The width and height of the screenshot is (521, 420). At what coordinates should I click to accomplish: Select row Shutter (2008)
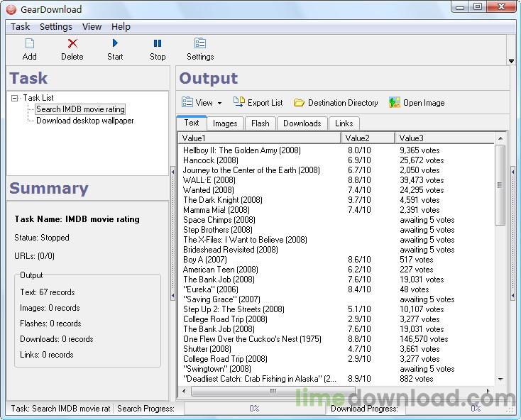click(336, 349)
